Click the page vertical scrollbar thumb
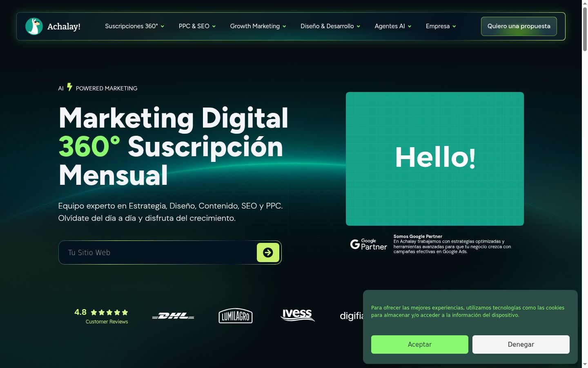588x368 pixels. [585, 29]
